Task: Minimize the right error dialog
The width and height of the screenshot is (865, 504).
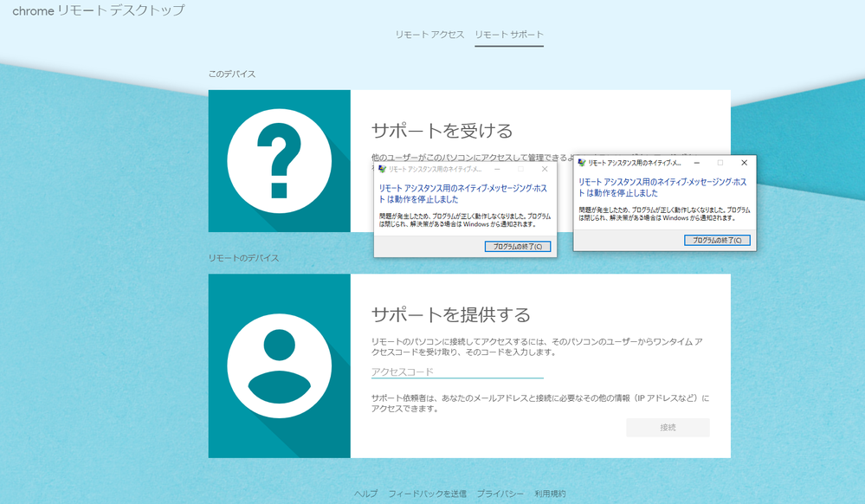Action: [697, 163]
